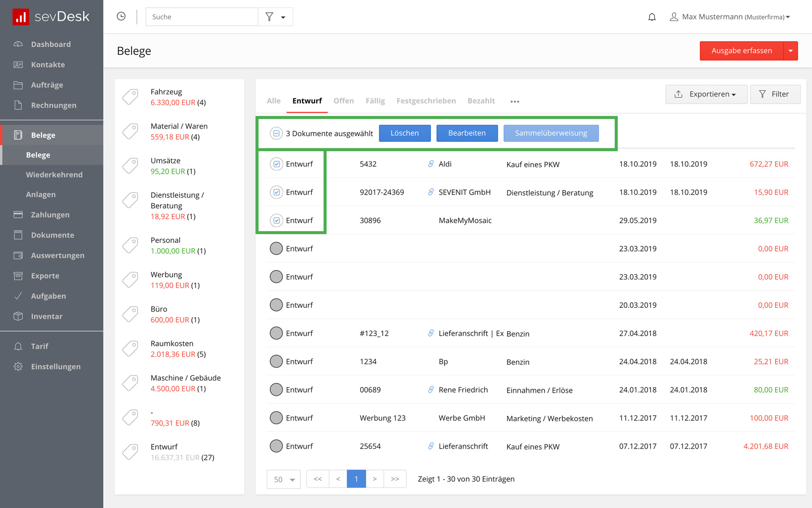Jump to the last page with >>
The image size is (812, 508).
395,479
